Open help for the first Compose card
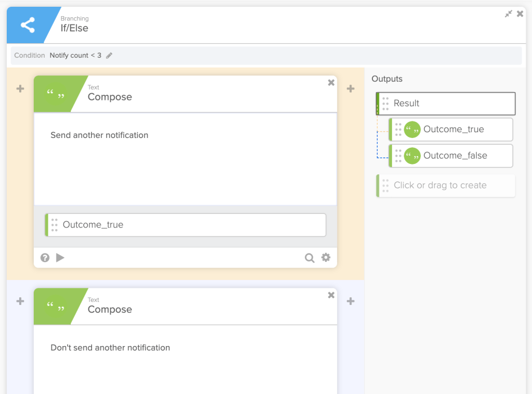 (x=45, y=258)
